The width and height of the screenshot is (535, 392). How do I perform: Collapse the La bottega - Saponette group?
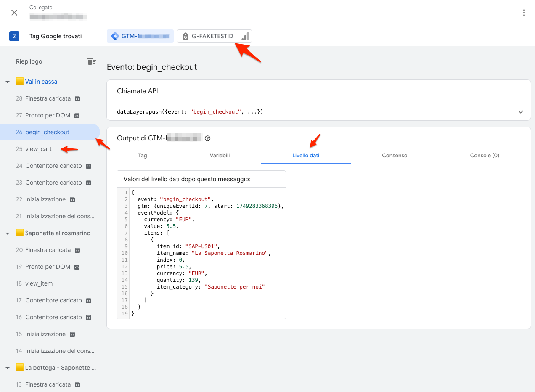(8, 368)
